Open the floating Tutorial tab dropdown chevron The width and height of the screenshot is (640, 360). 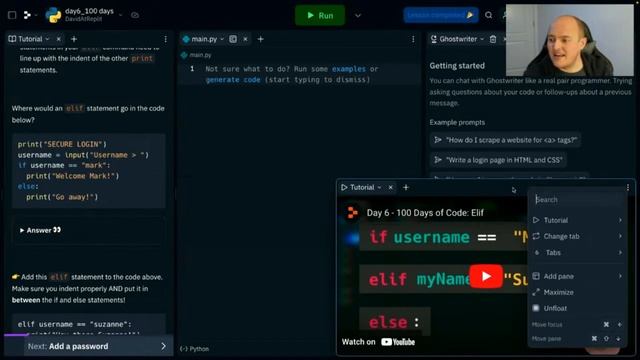[x=379, y=187]
